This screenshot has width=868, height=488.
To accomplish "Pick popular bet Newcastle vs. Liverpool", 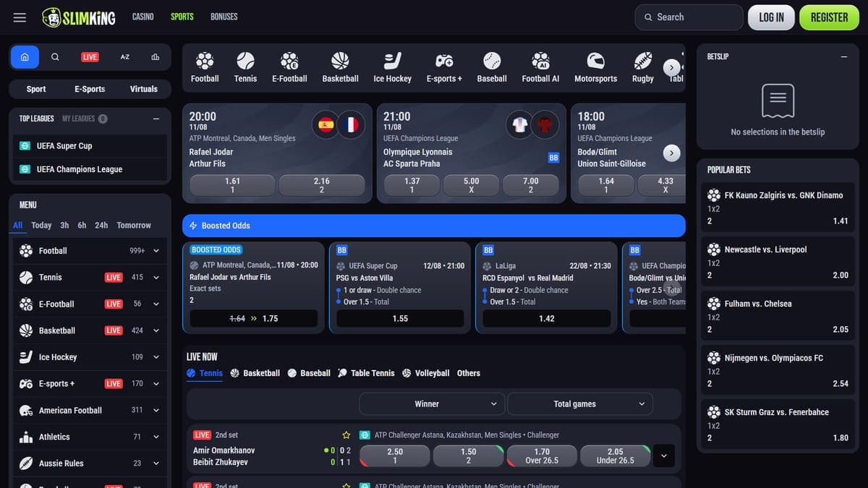I will point(778,262).
